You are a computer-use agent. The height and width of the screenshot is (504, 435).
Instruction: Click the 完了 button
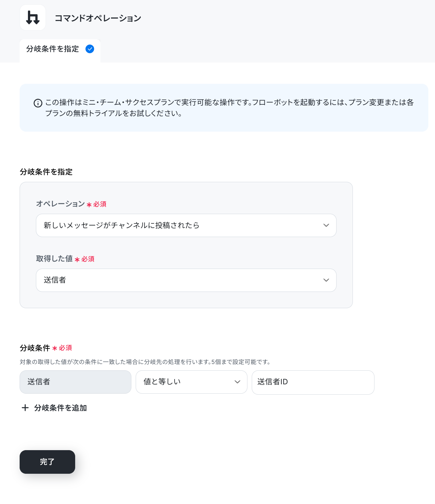pyautogui.click(x=47, y=462)
